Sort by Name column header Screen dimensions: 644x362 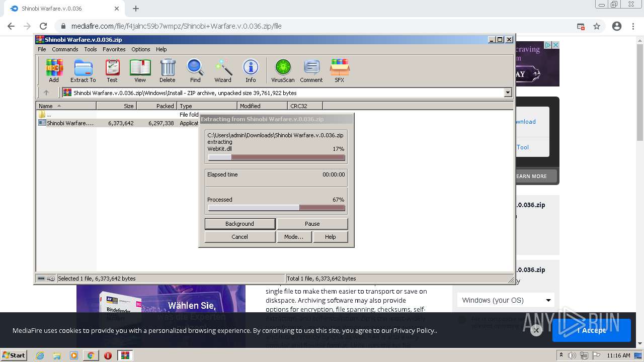[x=66, y=106]
